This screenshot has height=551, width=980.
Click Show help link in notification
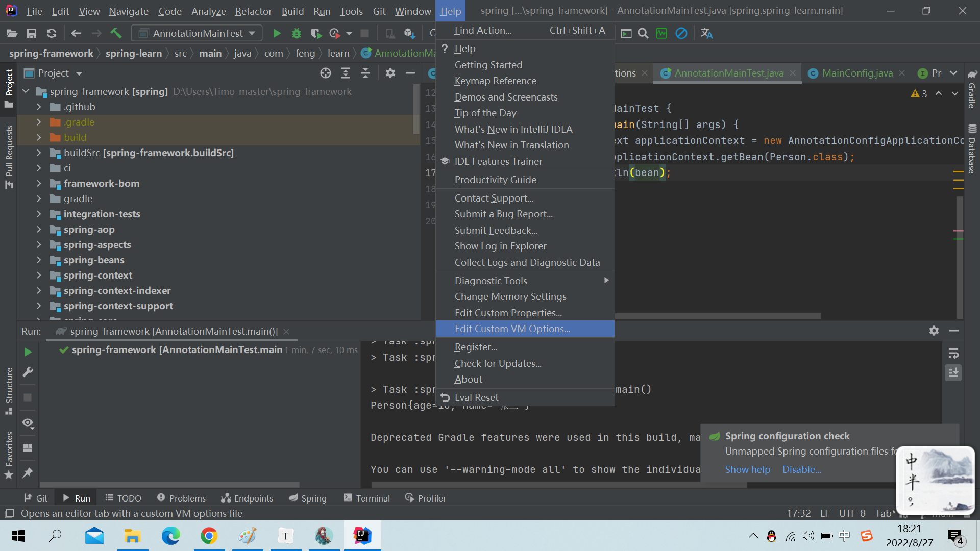click(747, 469)
